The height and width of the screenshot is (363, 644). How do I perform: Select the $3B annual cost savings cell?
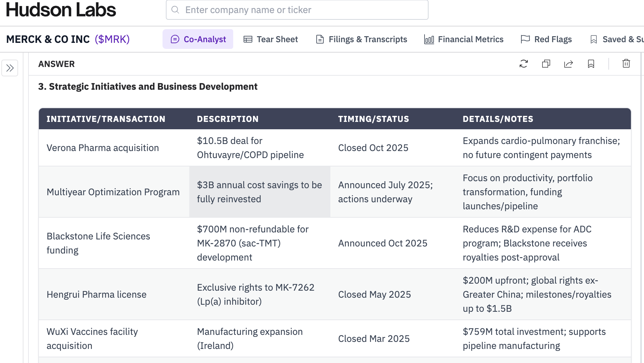tap(259, 192)
